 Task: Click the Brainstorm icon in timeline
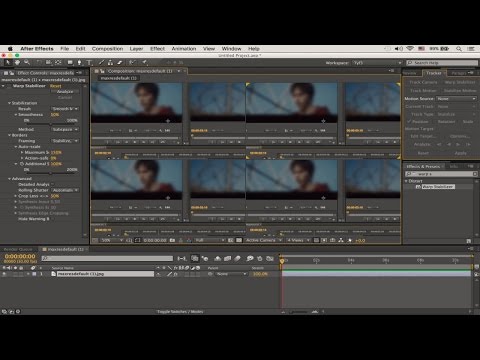pos(250,258)
